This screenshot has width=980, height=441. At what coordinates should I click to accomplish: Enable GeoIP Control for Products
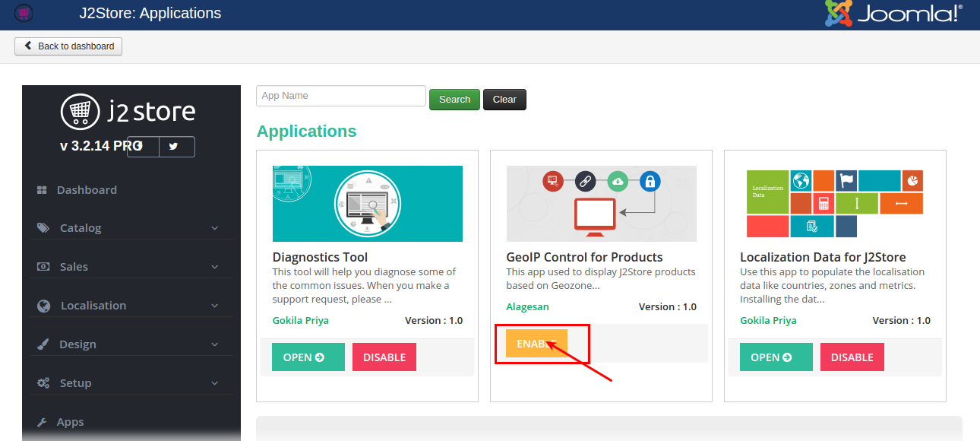(536, 344)
